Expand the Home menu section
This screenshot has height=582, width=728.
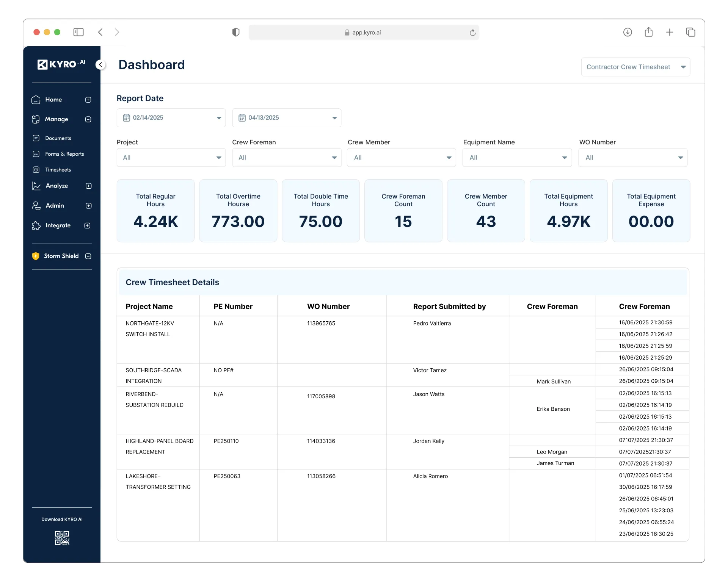click(x=88, y=100)
